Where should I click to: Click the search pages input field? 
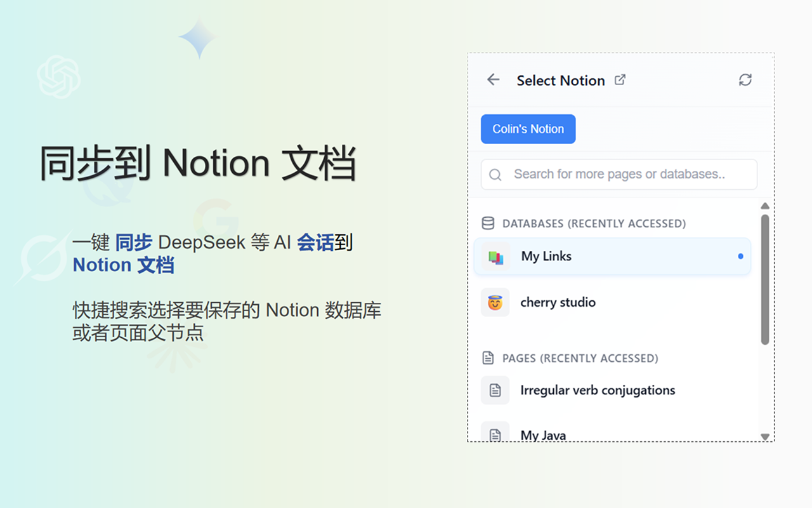point(619,174)
